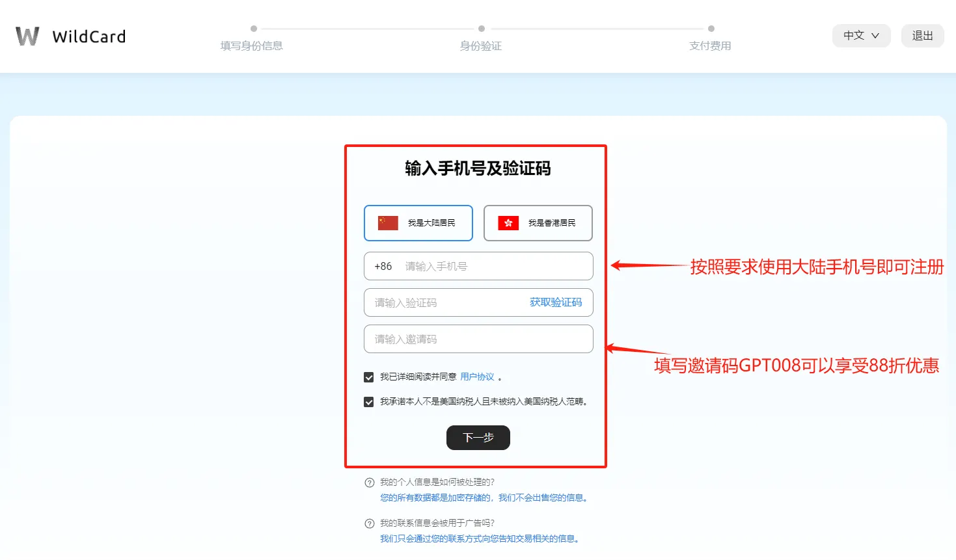Click the 填写身份信息 step dot

point(254,29)
